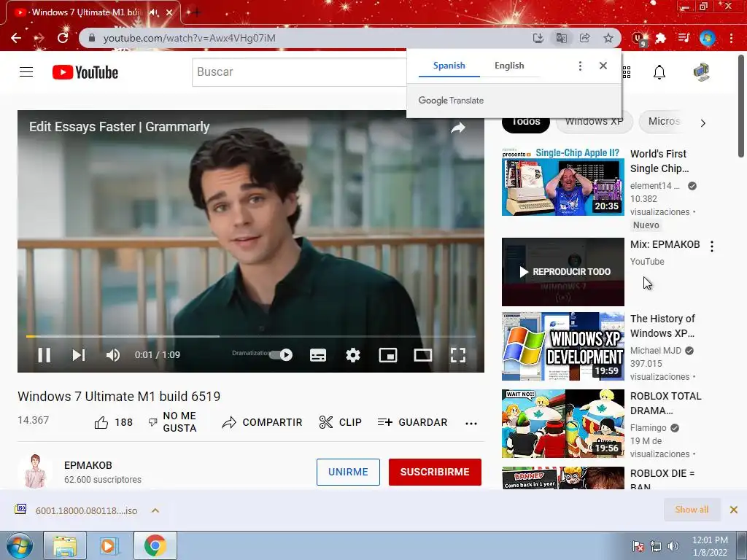Show more filter chips with arrow
Viewport: 747px width, 560px height.
pyautogui.click(x=703, y=122)
